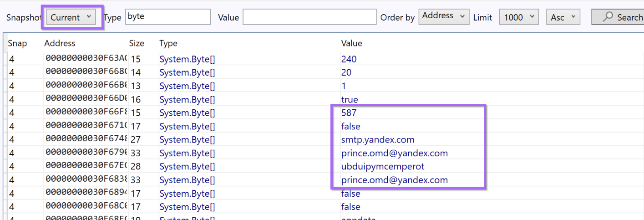
Task: Click System.Byte[] type in smtp.yandex.com row
Action: 187,140
